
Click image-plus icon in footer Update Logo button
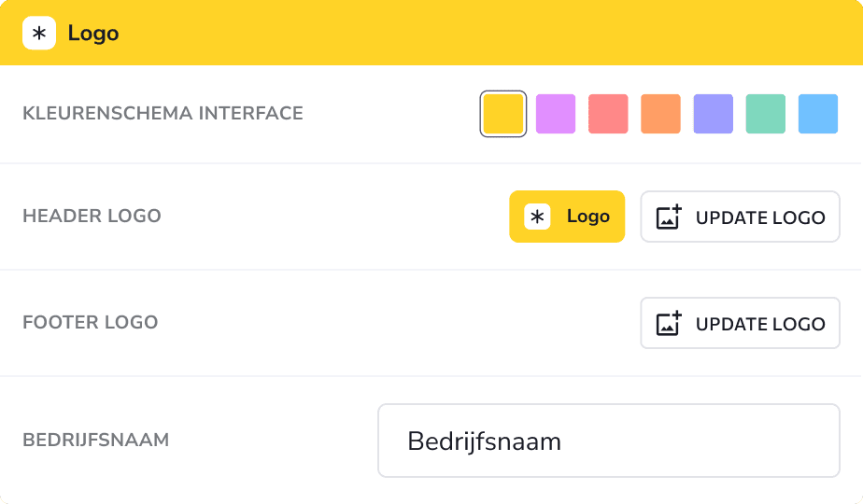pyautogui.click(x=669, y=323)
